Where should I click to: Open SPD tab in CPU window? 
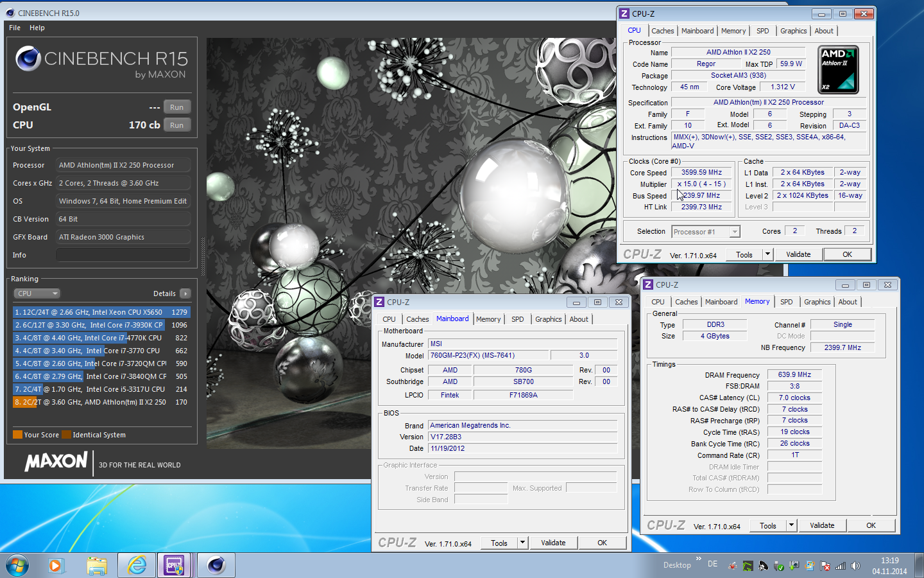point(763,31)
